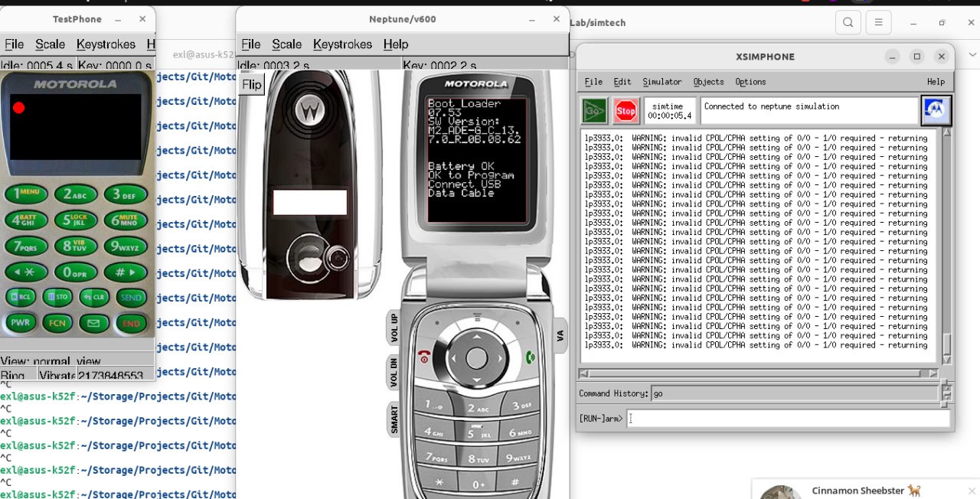The width and height of the screenshot is (980, 499).
Task: Open the Scale menu in TestPhone window
Action: tap(51, 44)
